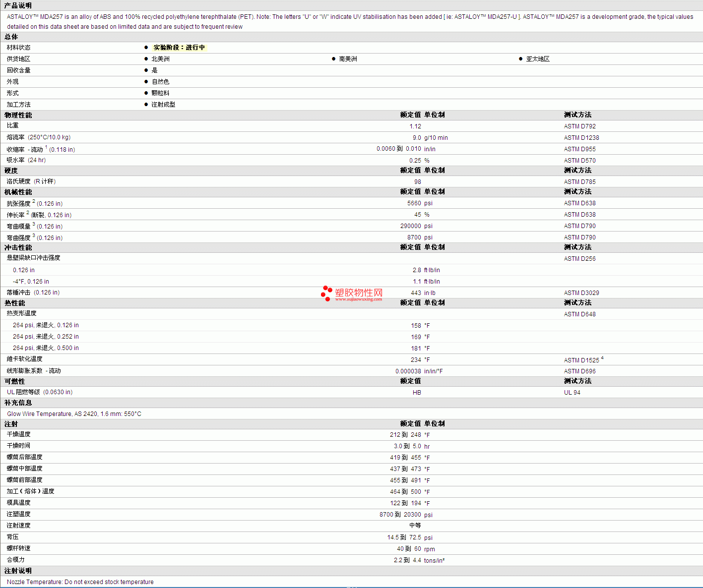Viewport: 703px width, 588px height.
Task: Click ASTM D1238 test method
Action: pos(581,138)
